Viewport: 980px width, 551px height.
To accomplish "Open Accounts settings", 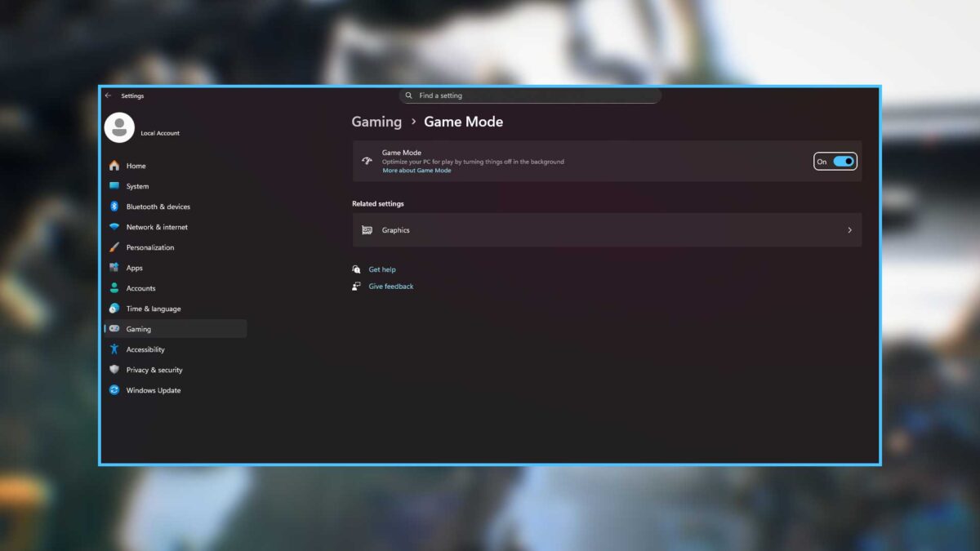I will (143, 287).
